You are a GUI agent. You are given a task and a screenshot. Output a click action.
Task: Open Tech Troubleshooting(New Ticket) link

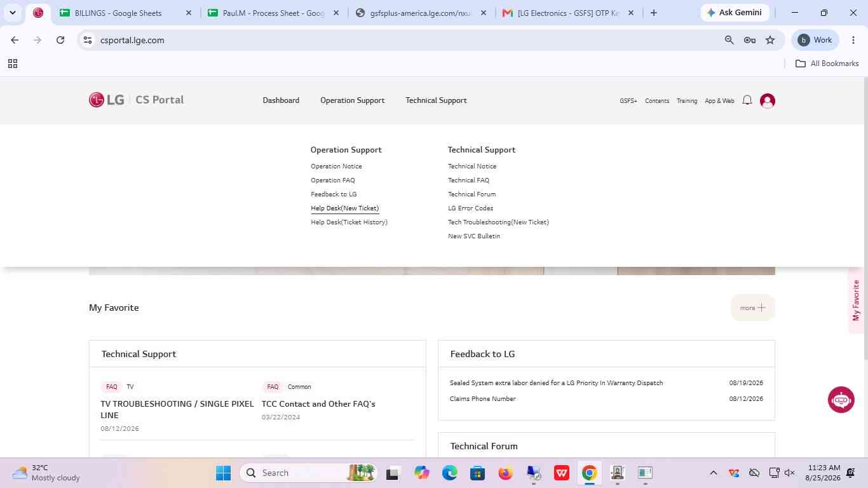[x=498, y=222]
